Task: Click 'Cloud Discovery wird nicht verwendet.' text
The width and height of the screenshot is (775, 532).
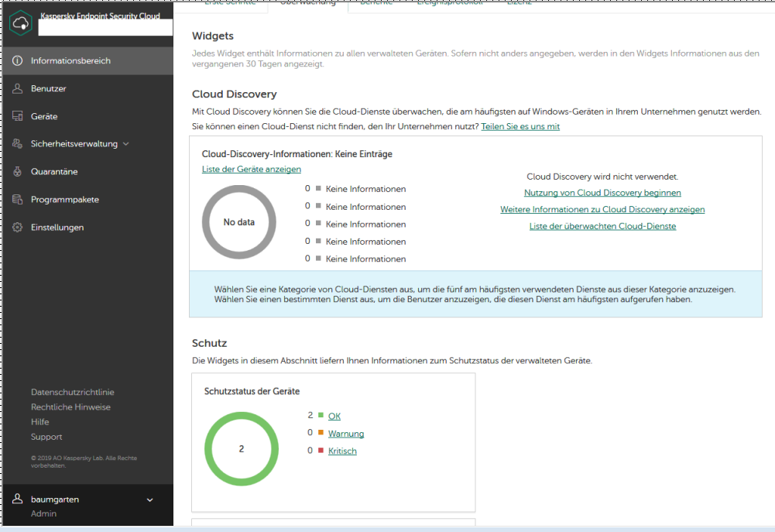Action: coord(602,177)
